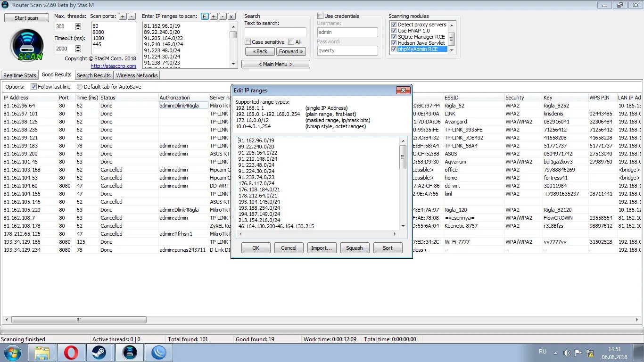This screenshot has width=644, height=362.
Task: Cancel the Edit IP ranges dialog
Action: point(289,248)
